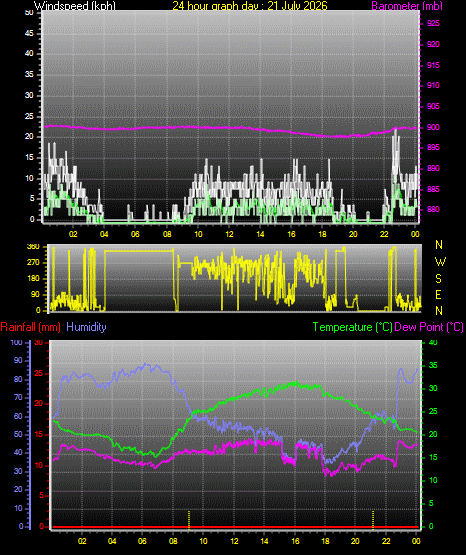Click the yellow dotted marker near 21 hours
Image resolution: width=466 pixels, height=555 pixels.
click(373, 520)
